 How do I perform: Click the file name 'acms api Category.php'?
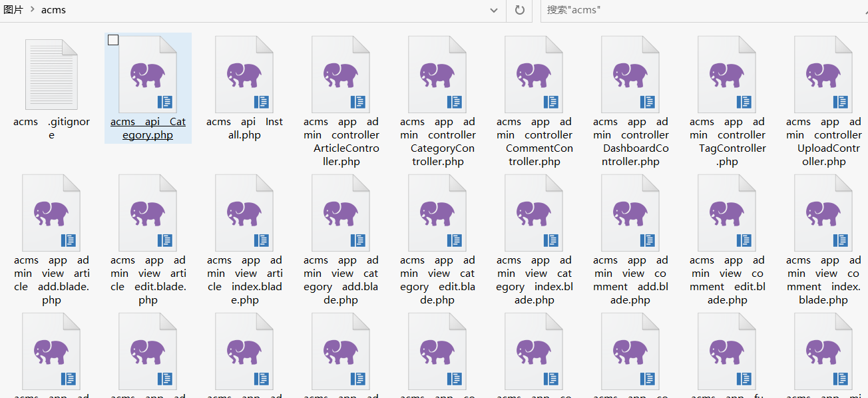pos(148,128)
